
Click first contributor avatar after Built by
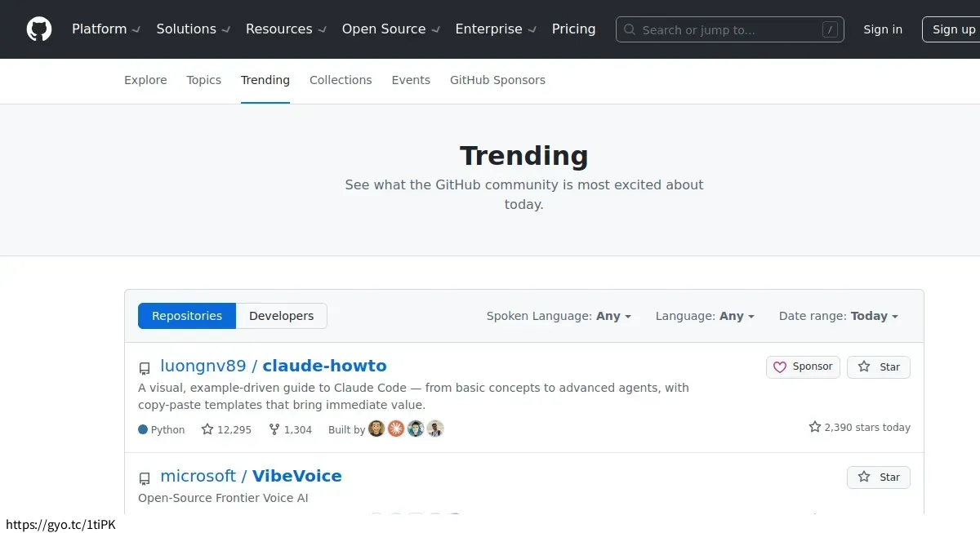click(x=376, y=429)
